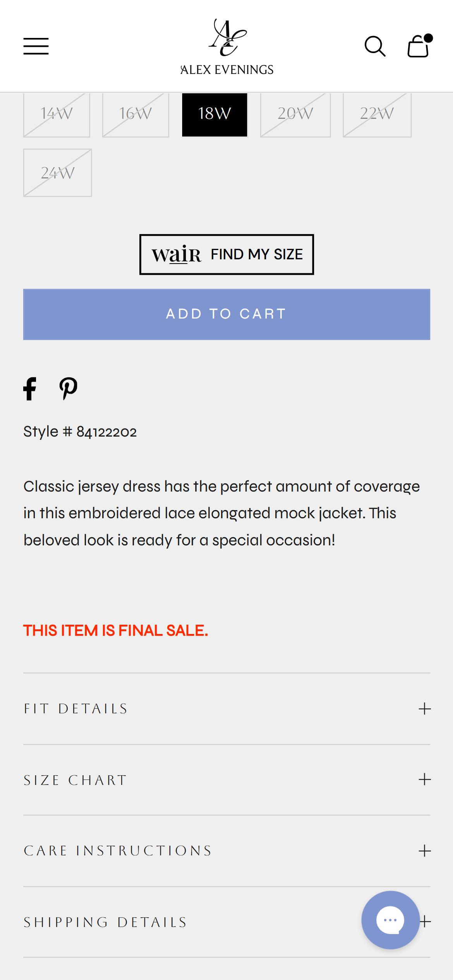Image resolution: width=453 pixels, height=980 pixels.
Task: Select size 14W option
Action: (57, 114)
